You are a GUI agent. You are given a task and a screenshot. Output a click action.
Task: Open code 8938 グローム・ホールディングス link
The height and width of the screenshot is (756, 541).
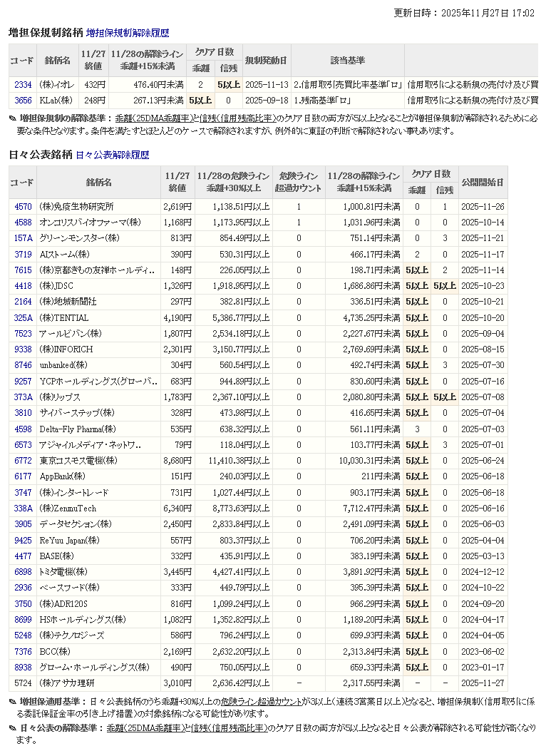pyautogui.click(x=23, y=667)
